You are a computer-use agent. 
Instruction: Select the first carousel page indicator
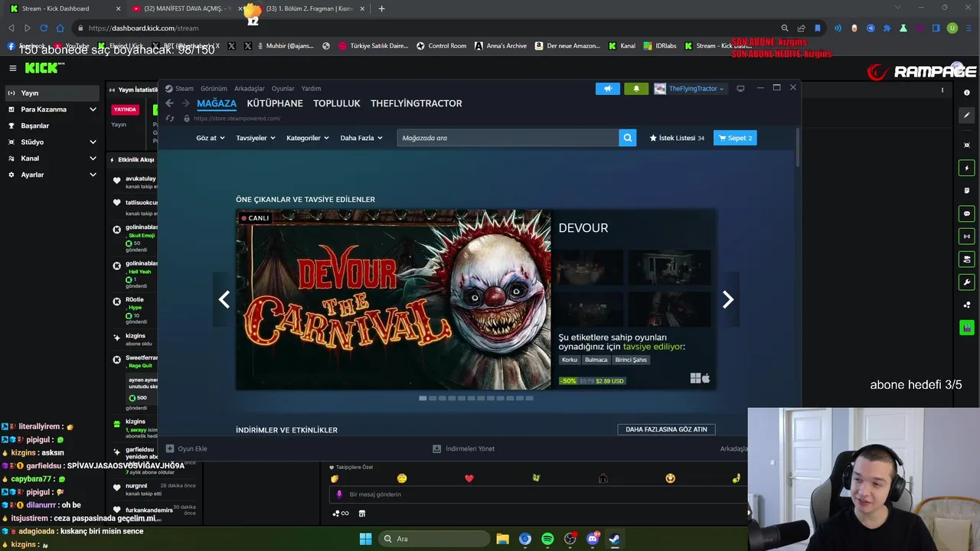pos(423,398)
